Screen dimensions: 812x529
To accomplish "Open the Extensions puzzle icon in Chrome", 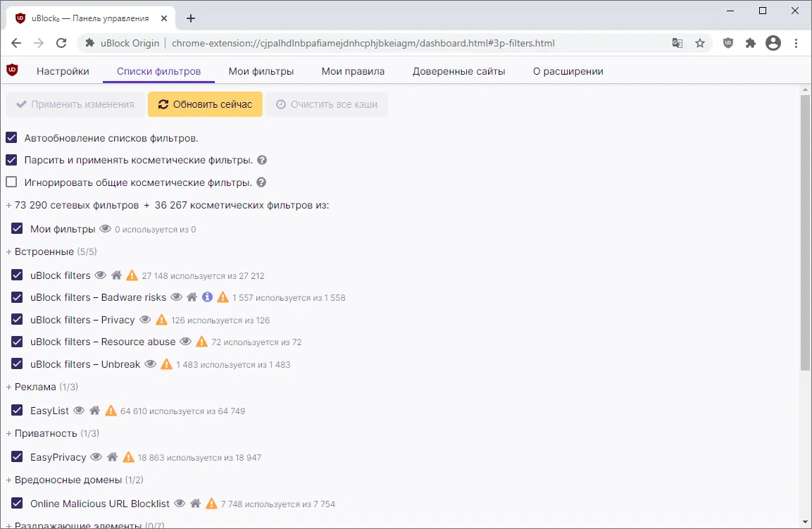I will point(750,44).
